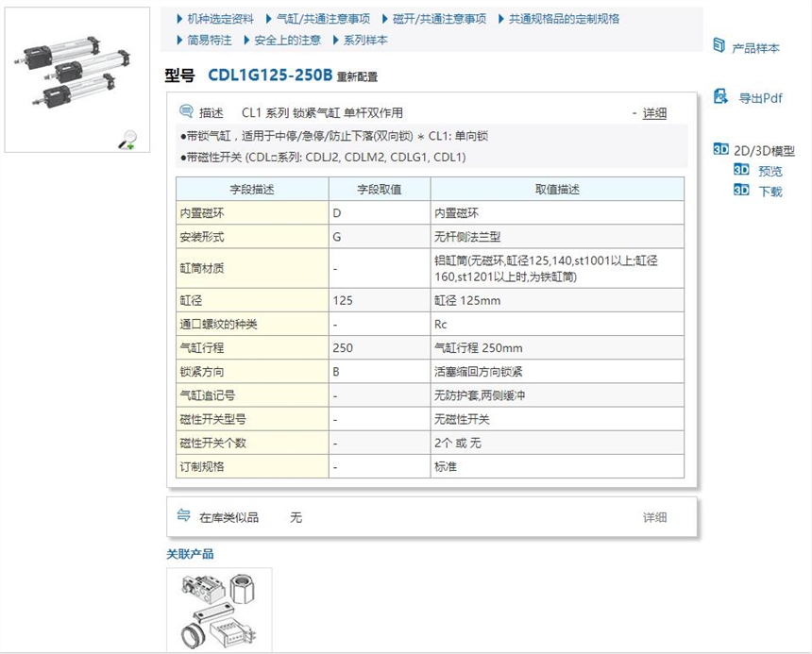Open 安全上的注意 page
Image resolution: width=812 pixels, height=654 pixels.
(287, 40)
